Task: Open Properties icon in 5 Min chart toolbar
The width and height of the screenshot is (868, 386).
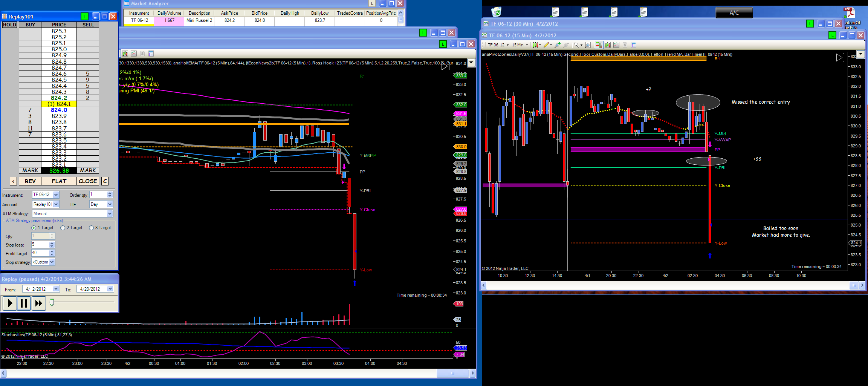Action: coord(151,54)
